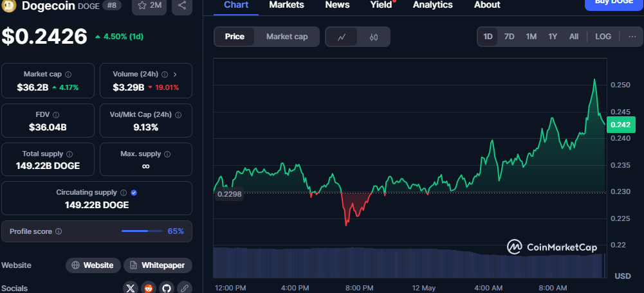Open the X (Twitter) social link
Image resolution: width=644 pixels, height=293 pixels.
[131, 288]
